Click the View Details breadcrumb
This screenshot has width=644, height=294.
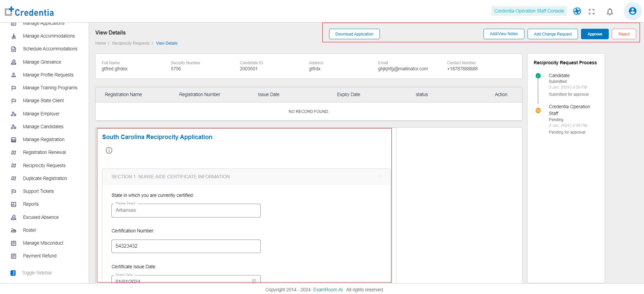167,43
